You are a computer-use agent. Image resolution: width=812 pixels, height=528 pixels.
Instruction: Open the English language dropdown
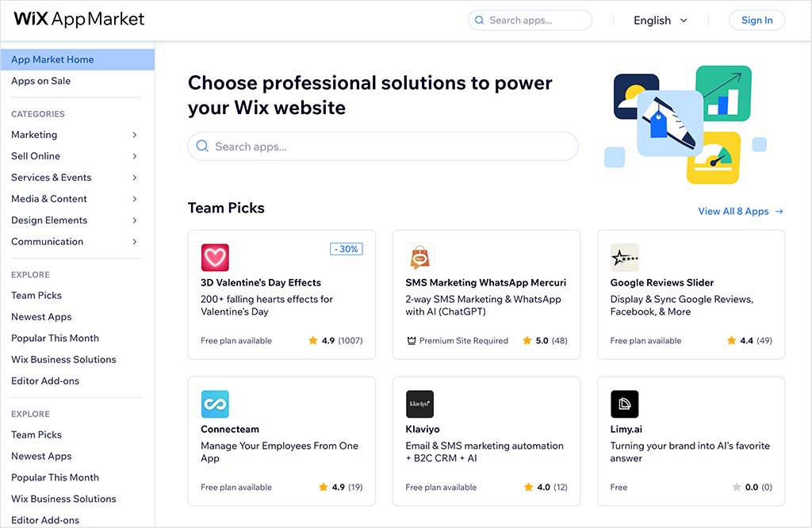[x=660, y=20]
